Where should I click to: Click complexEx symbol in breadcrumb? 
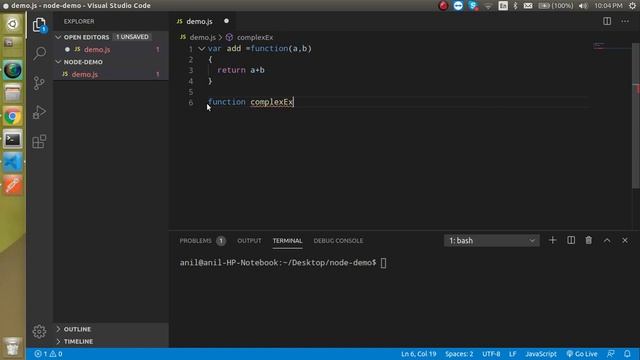pyautogui.click(x=255, y=37)
